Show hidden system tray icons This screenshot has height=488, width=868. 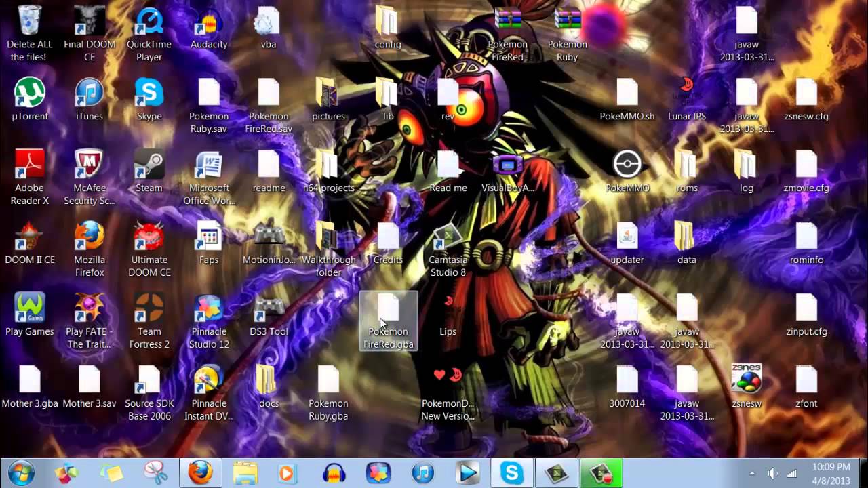[x=752, y=473]
